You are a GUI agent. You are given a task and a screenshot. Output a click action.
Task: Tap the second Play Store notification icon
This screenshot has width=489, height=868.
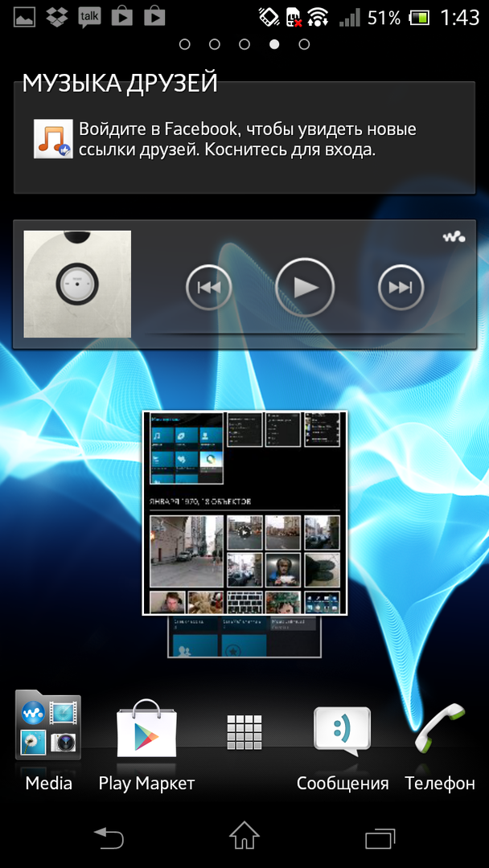[x=154, y=17]
